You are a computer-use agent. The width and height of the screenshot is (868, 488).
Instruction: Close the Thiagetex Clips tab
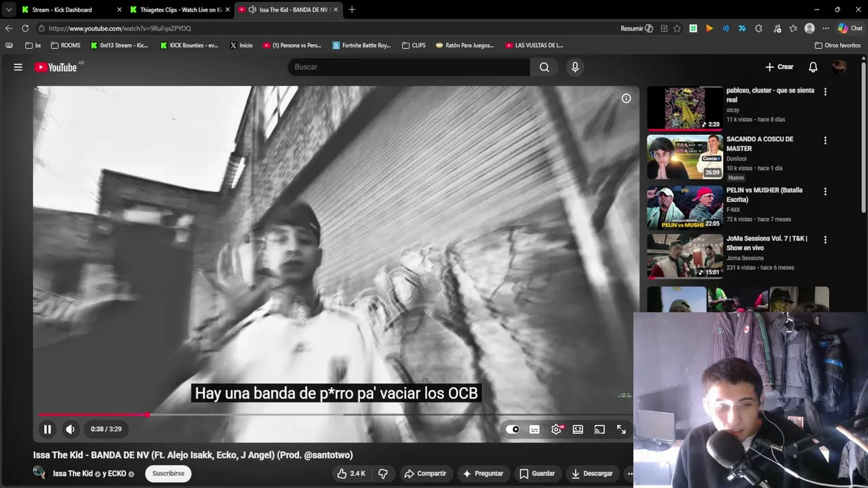pyautogui.click(x=227, y=9)
